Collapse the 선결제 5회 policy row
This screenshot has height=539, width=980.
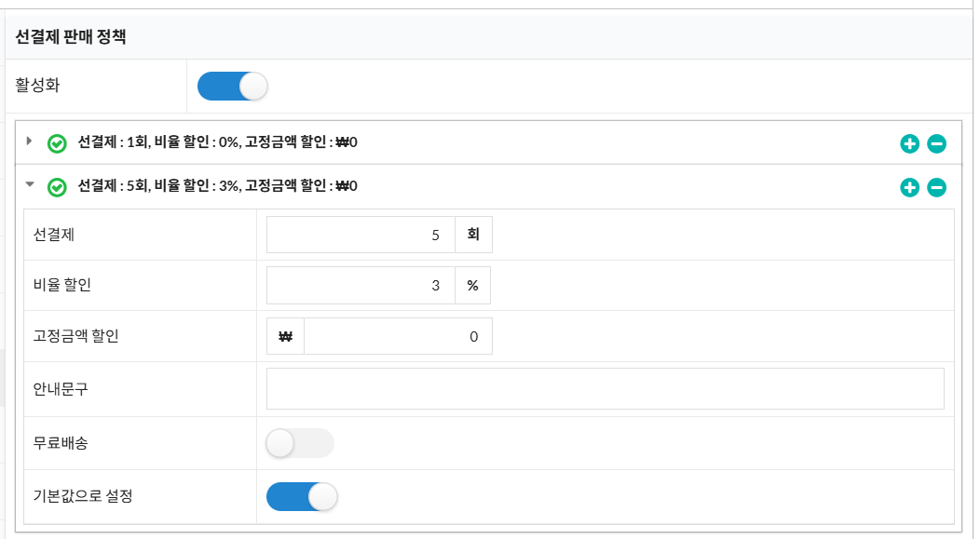[x=30, y=184]
